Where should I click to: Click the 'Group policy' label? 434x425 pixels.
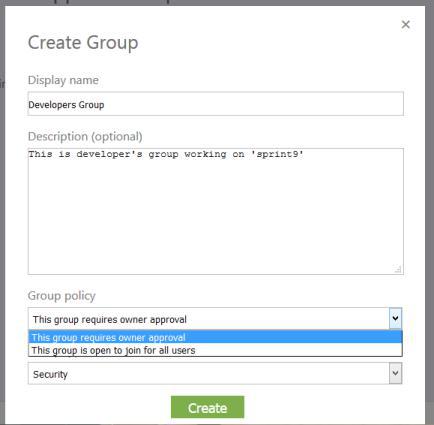62,296
